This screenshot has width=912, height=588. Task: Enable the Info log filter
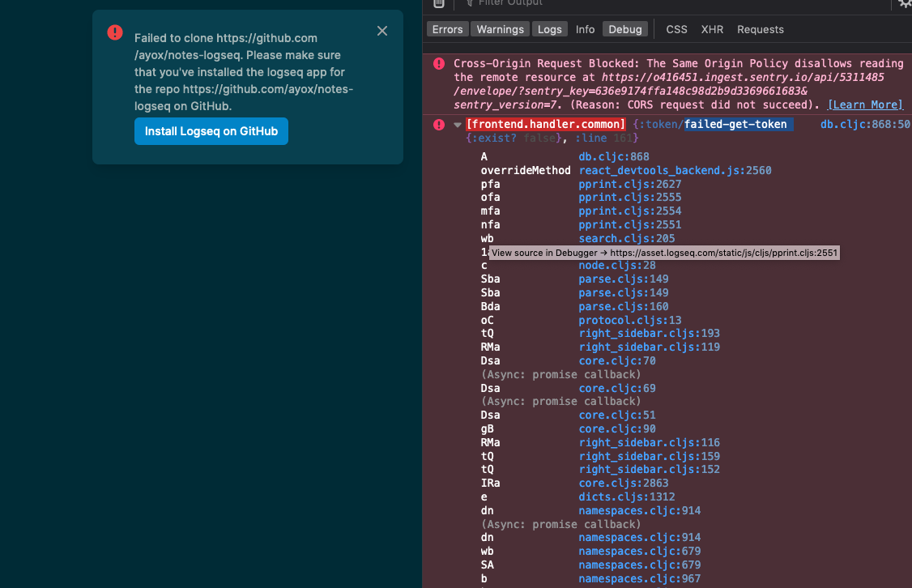(585, 29)
